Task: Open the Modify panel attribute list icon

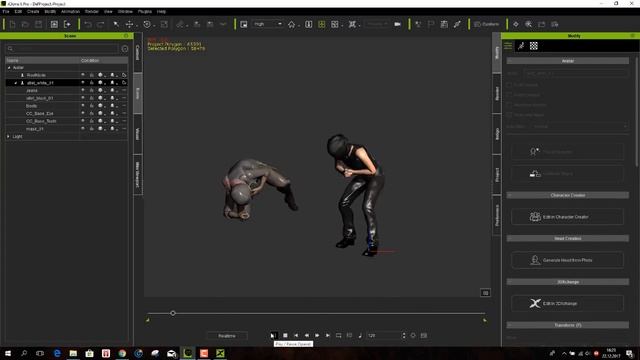Action: 508,46
